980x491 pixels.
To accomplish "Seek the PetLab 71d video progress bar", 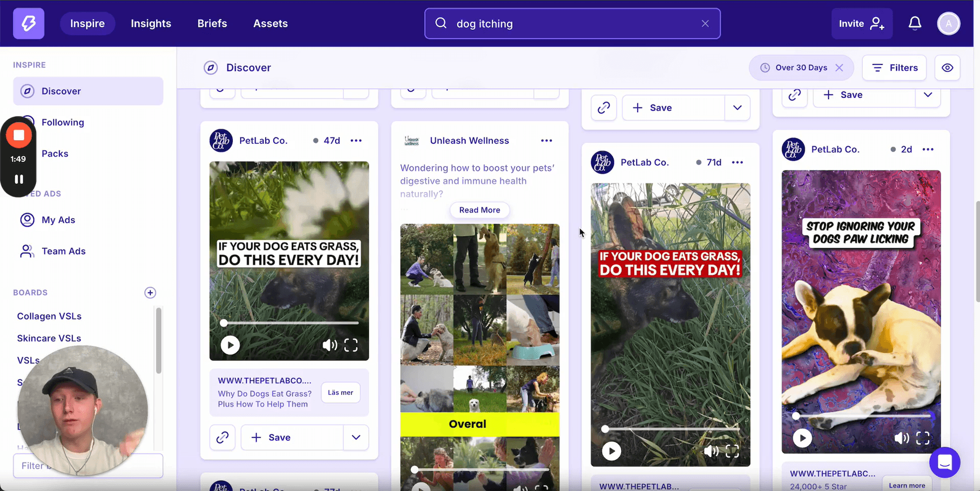I will pyautogui.click(x=671, y=429).
